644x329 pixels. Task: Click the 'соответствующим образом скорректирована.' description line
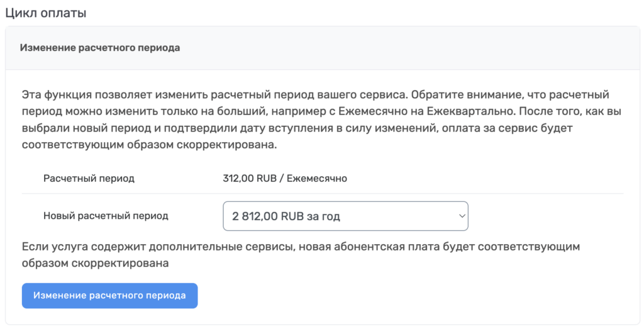pos(150,145)
